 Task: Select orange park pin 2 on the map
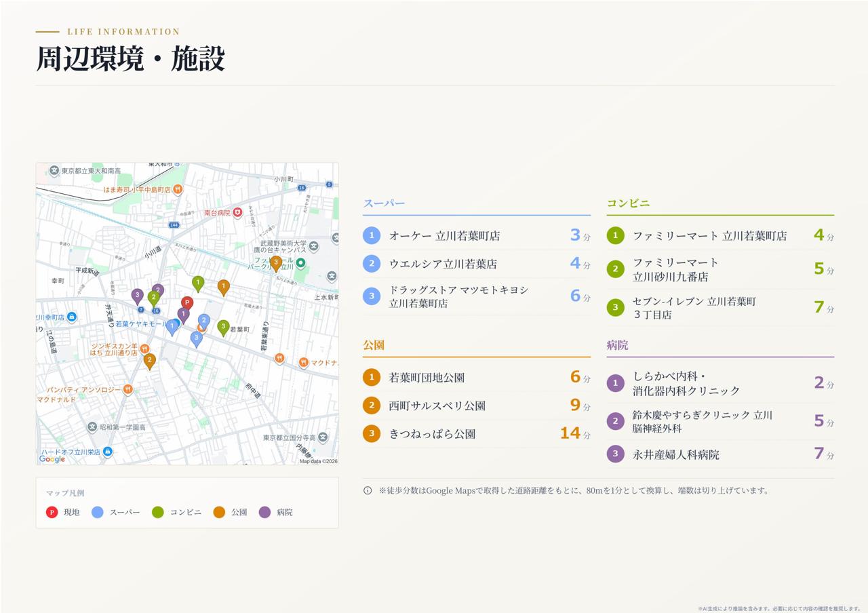point(150,361)
